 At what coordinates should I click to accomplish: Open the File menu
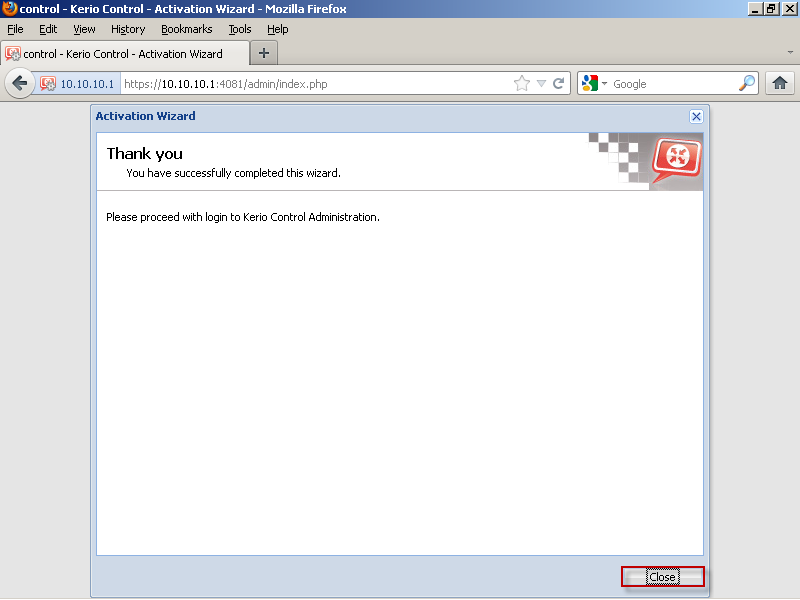15,29
